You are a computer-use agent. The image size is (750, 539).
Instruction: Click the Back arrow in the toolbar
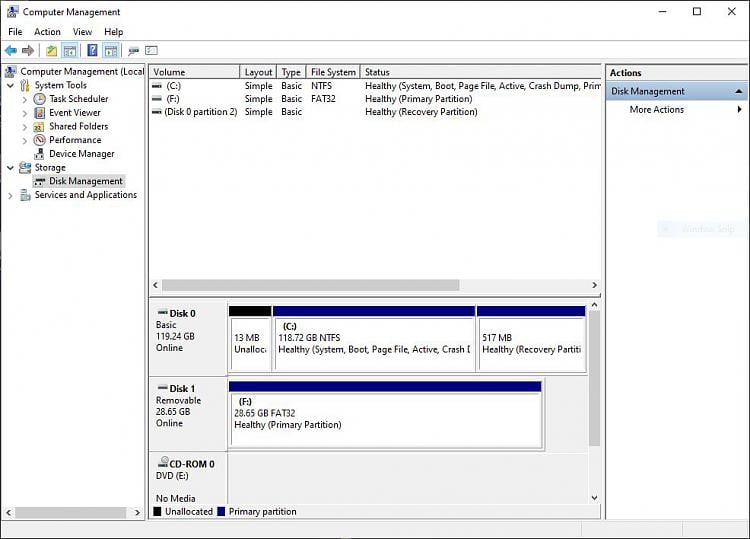(11, 50)
